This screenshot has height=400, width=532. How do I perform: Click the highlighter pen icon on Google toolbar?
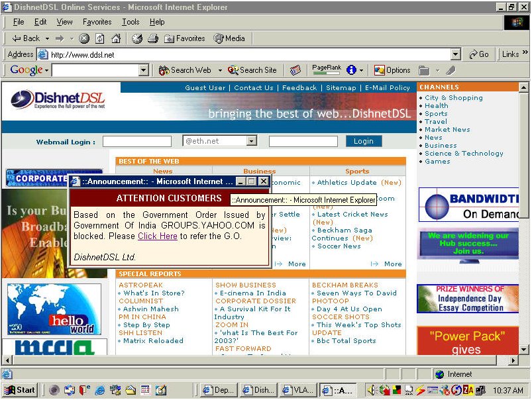451,70
